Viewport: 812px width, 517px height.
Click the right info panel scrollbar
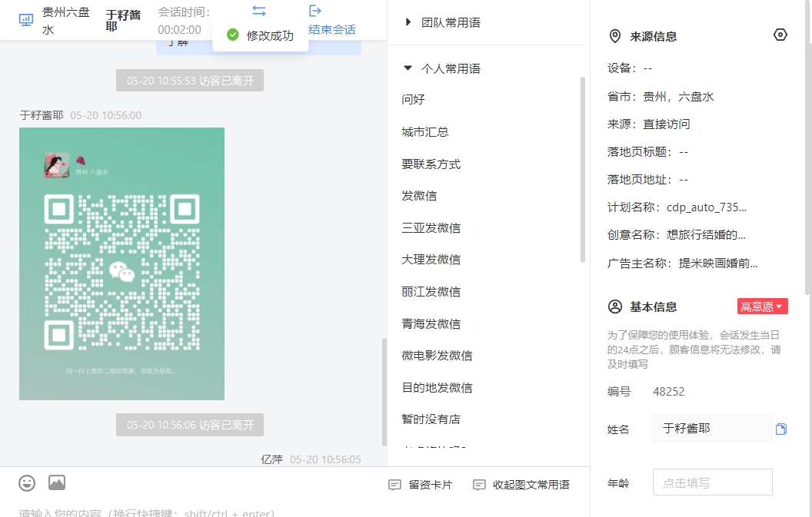[x=809, y=147]
